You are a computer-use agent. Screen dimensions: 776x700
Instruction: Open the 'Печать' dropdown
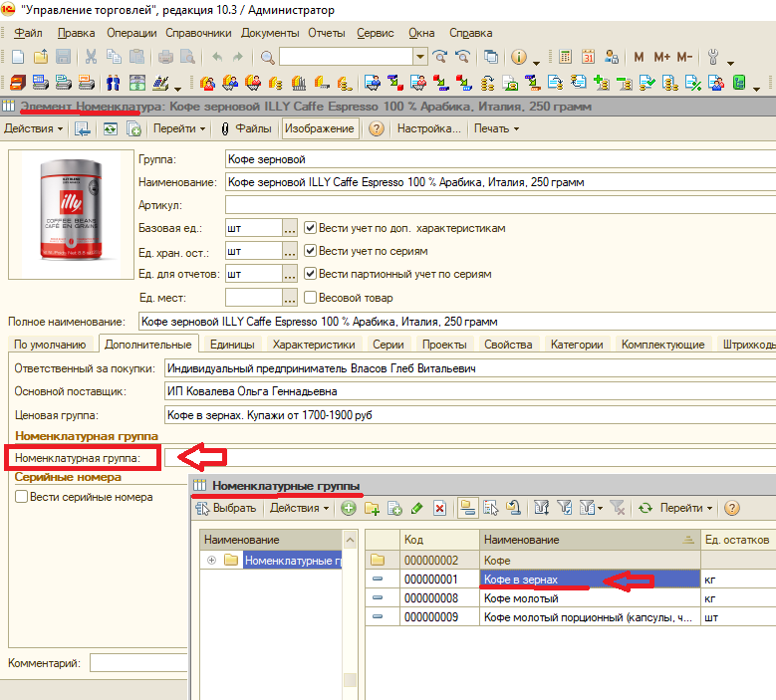496,128
